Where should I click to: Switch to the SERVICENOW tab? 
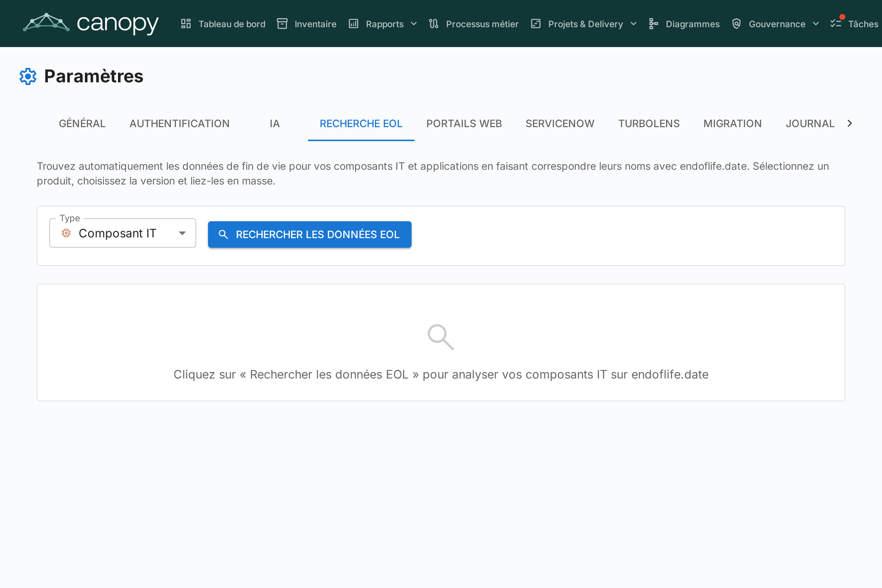560,123
